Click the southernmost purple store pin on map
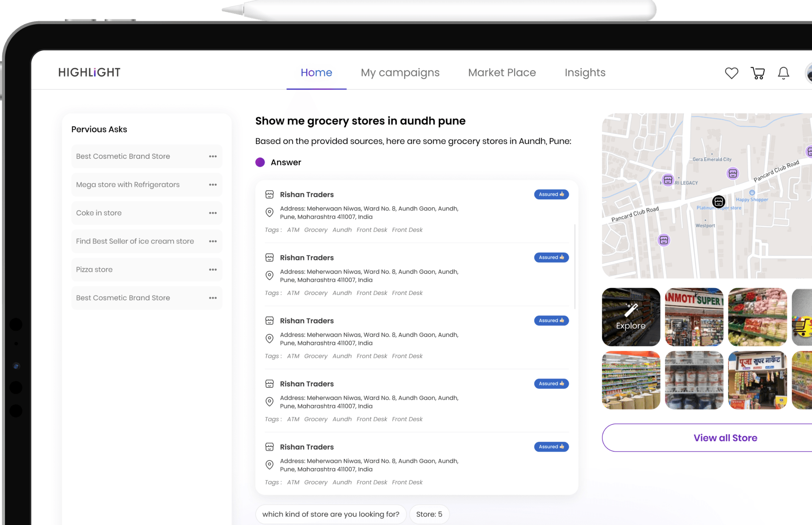This screenshot has height=525, width=812. coord(664,240)
